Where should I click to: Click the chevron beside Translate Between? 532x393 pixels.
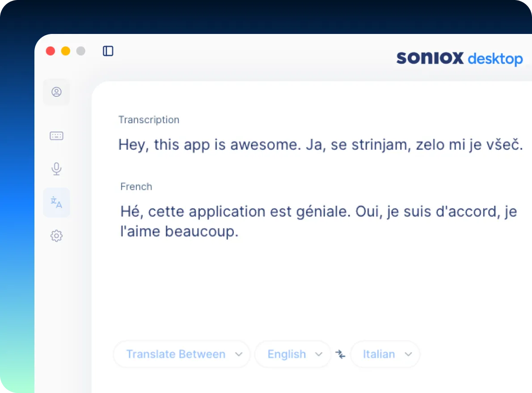239,354
